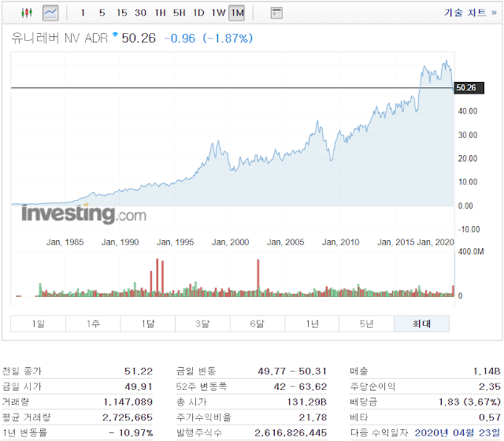Click the 1년 변동률 value - 10.97%
The image size is (504, 441).
point(131,432)
